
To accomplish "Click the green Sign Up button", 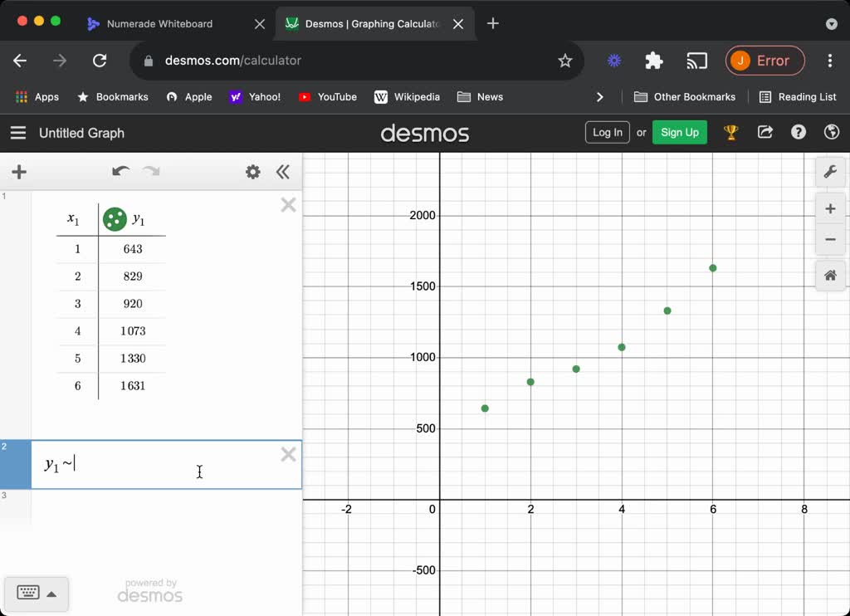I will [x=679, y=133].
